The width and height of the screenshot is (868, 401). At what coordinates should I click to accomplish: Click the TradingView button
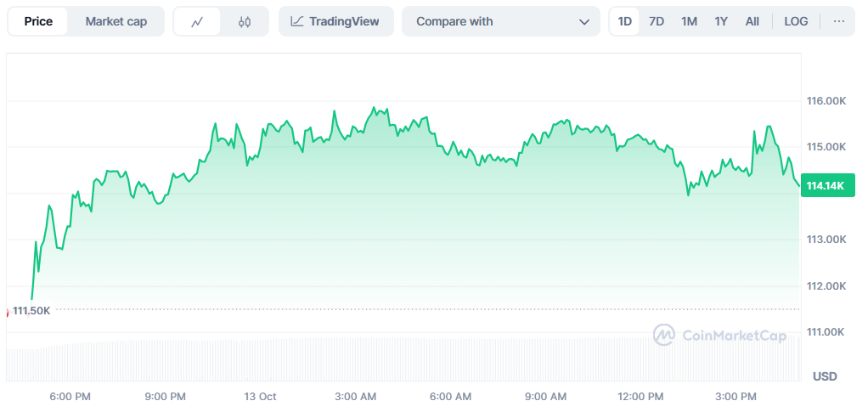[335, 21]
